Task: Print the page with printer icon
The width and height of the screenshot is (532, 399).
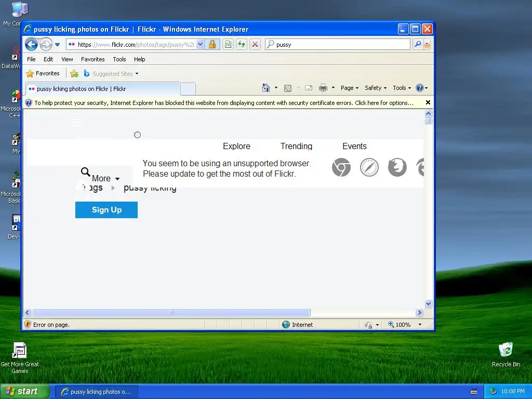Action: (323, 88)
